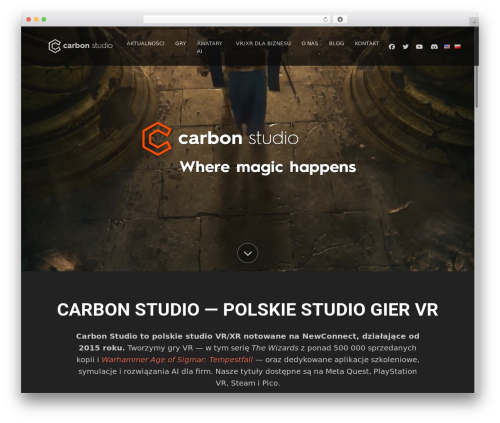Open the GRY menu item

tap(180, 43)
